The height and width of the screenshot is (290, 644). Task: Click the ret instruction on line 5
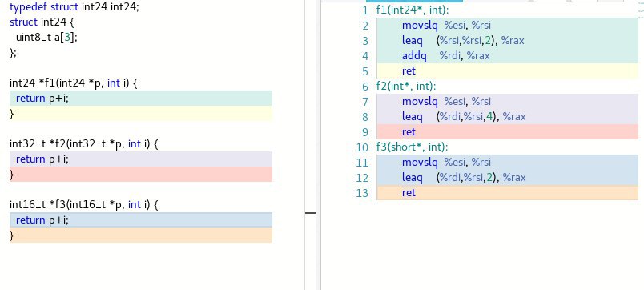pyautogui.click(x=409, y=71)
